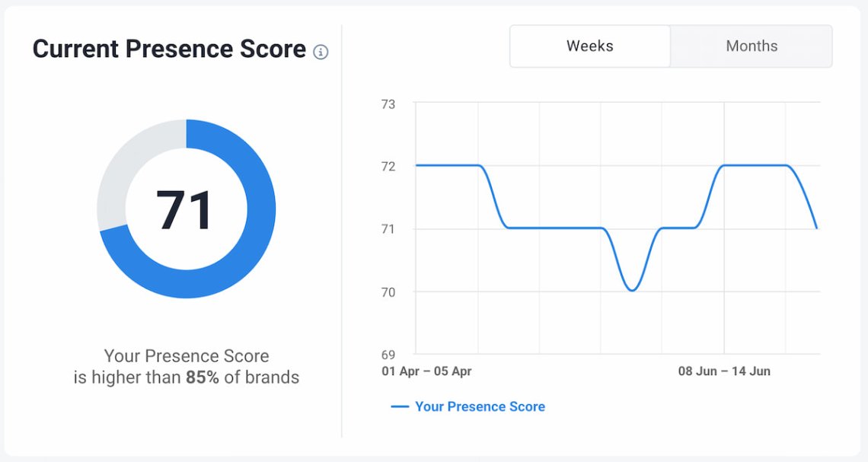Click the info icon beside Current Presence Score
Viewport: 868px width, 462px height.
click(x=321, y=52)
